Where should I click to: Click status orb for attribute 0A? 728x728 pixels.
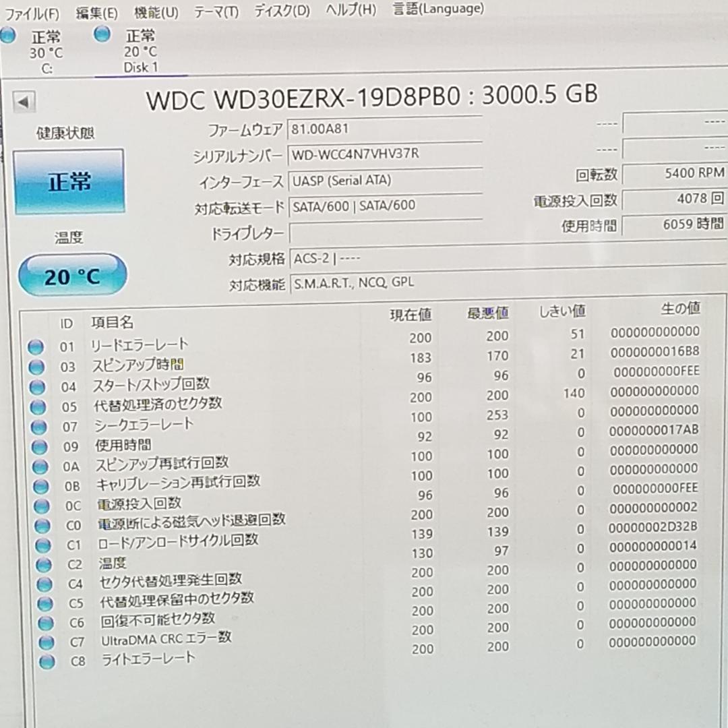[40, 466]
